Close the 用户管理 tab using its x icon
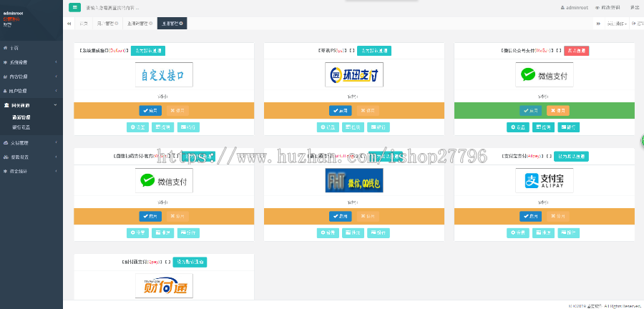This screenshot has height=309, width=644. point(116,24)
